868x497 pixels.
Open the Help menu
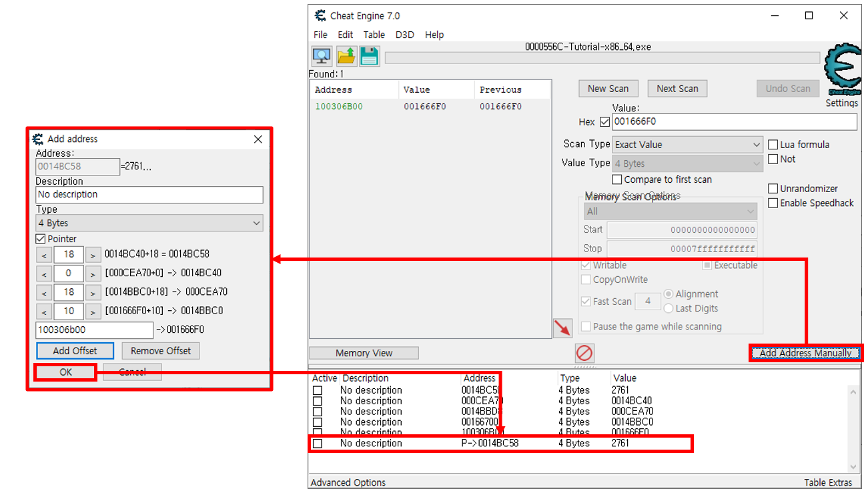pos(434,35)
